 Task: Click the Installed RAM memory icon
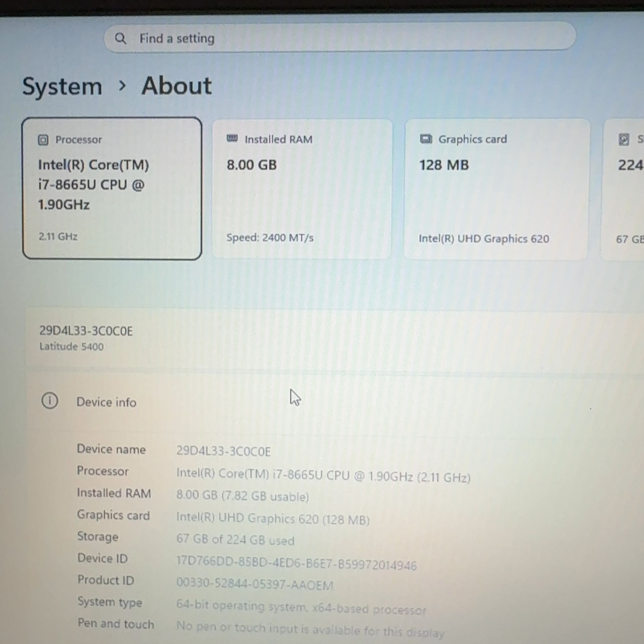coord(232,138)
